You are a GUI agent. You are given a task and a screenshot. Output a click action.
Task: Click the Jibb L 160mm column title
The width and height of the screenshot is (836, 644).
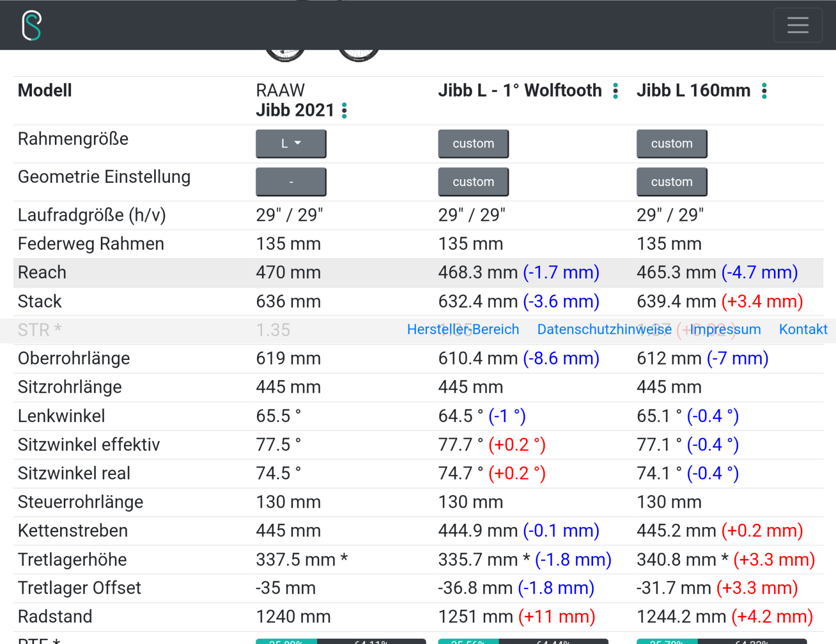693,91
